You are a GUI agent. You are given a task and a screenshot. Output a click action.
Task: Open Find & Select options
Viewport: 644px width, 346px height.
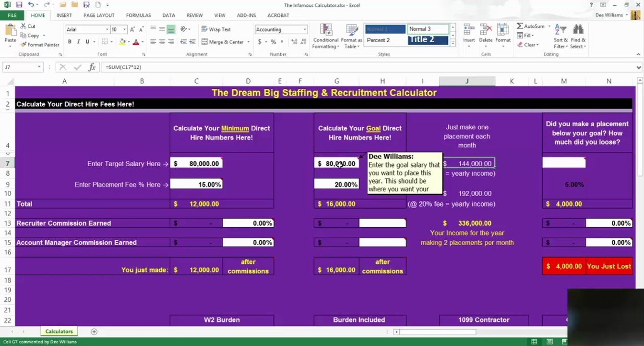[578, 36]
